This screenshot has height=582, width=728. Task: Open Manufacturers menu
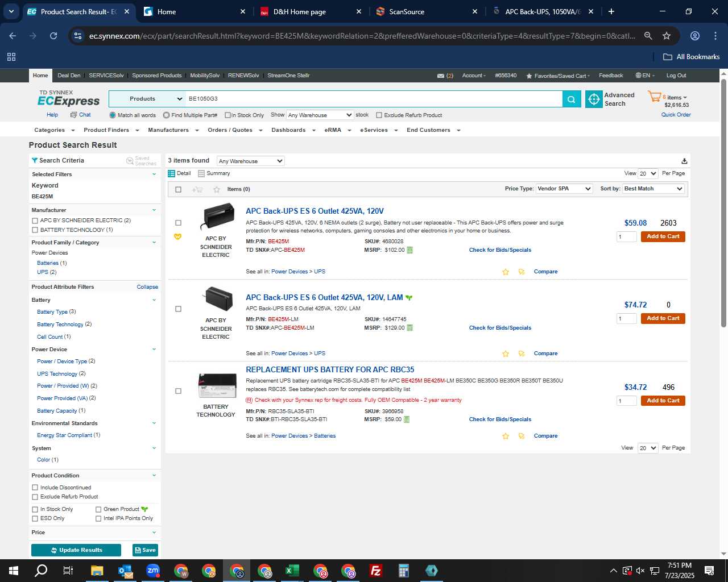(173, 130)
